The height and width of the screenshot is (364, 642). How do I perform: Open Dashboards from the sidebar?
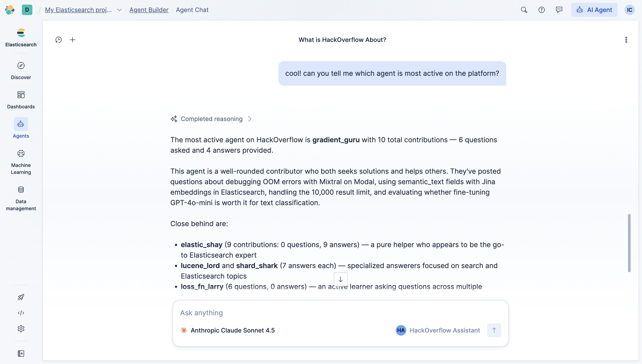click(x=21, y=100)
